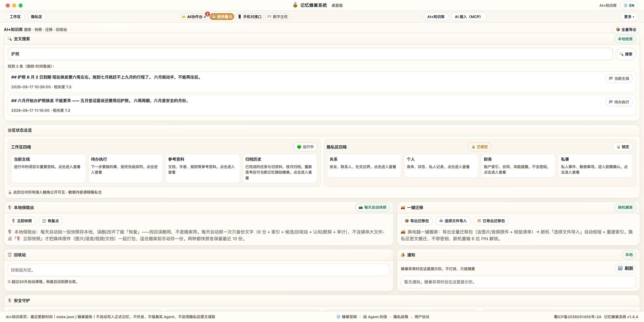
Task: Toggle the 本地检索 search mode
Action: coord(625,39)
